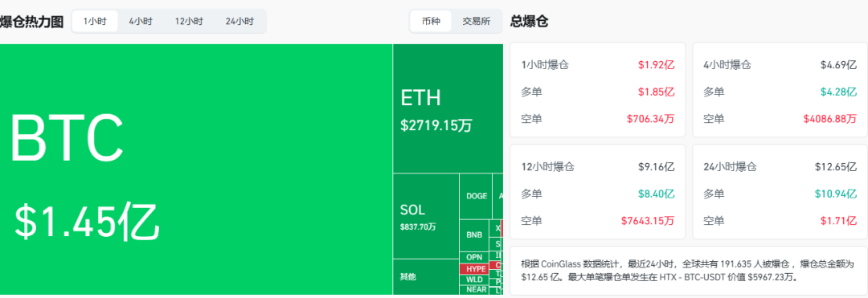Click the $2719.15万 ETH amount

(436, 125)
